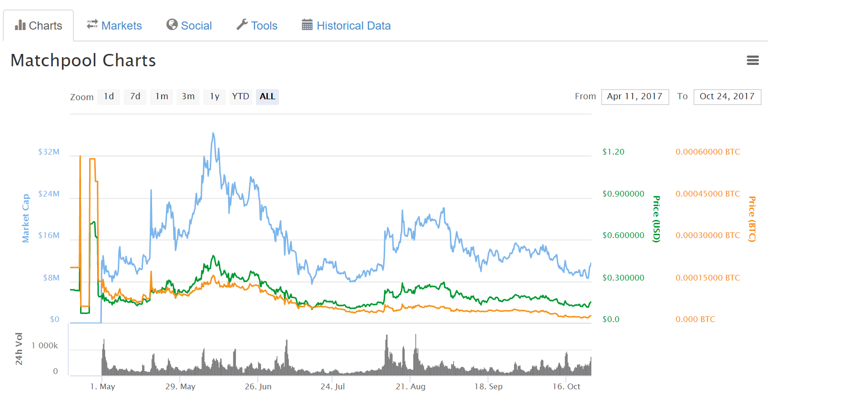Click the calendar Historical Data icon

point(307,25)
